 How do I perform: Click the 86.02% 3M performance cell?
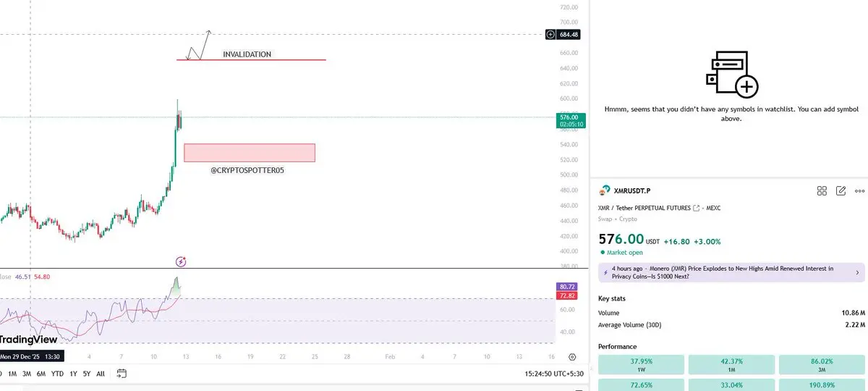coord(822,364)
